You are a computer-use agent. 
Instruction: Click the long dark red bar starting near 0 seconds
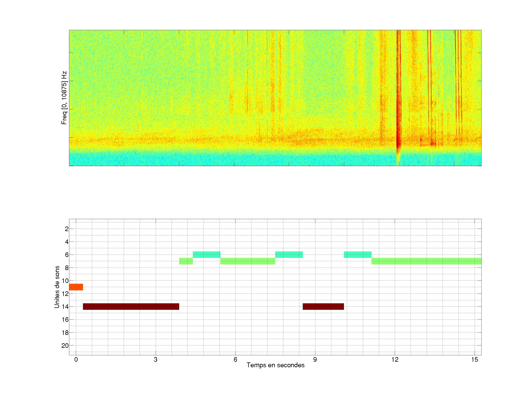tap(131, 306)
